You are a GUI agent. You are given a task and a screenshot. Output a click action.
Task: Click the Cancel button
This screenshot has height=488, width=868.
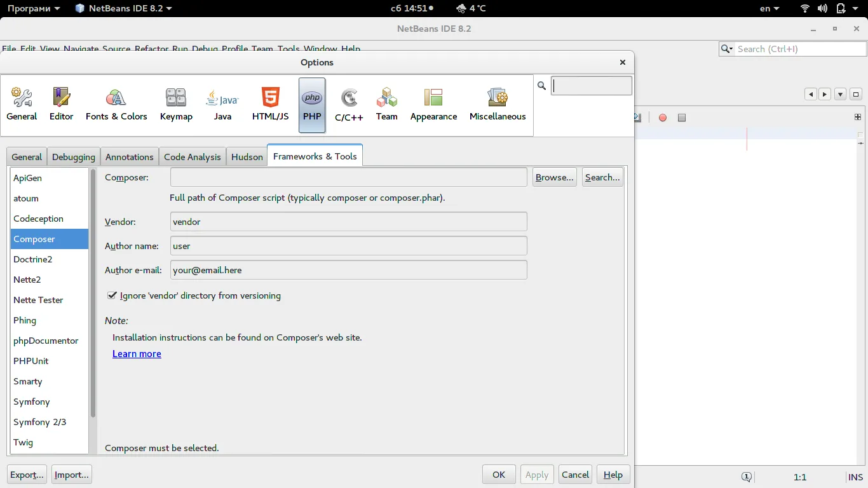pos(576,475)
